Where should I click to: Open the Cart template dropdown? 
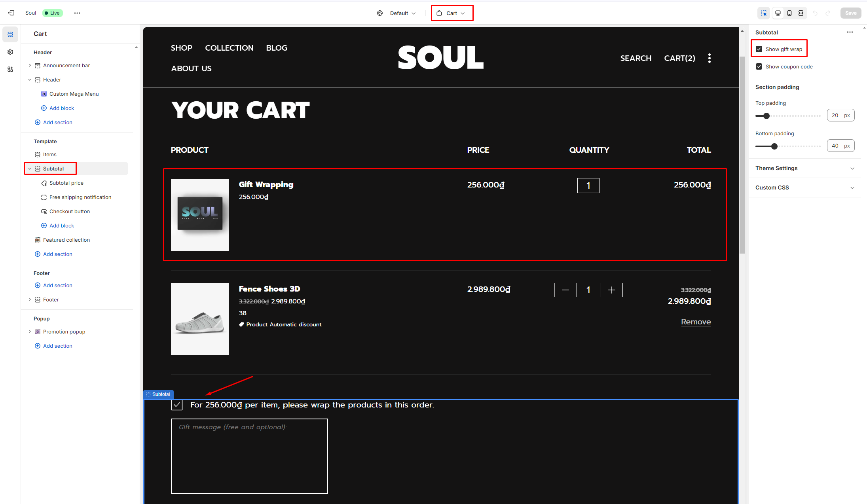(x=452, y=13)
